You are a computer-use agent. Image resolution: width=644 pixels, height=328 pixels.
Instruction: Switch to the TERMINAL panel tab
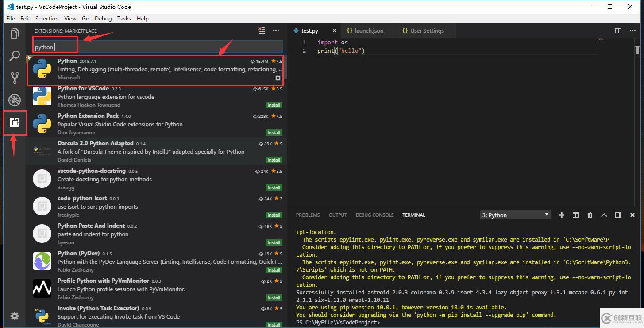pyautogui.click(x=414, y=215)
